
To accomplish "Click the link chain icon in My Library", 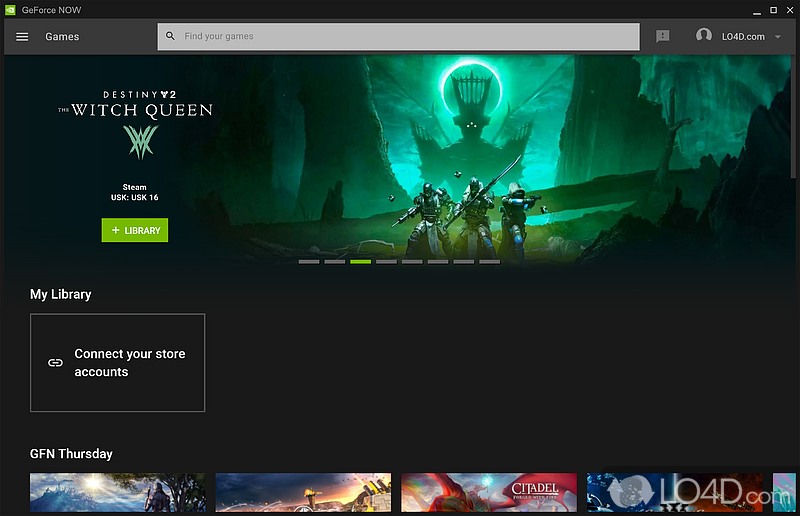I will point(55,363).
